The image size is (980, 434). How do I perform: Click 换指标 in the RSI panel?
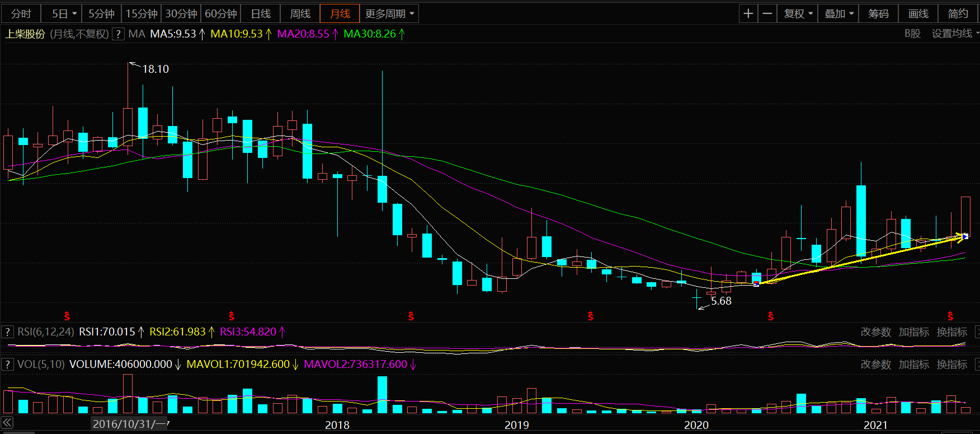[x=951, y=332]
